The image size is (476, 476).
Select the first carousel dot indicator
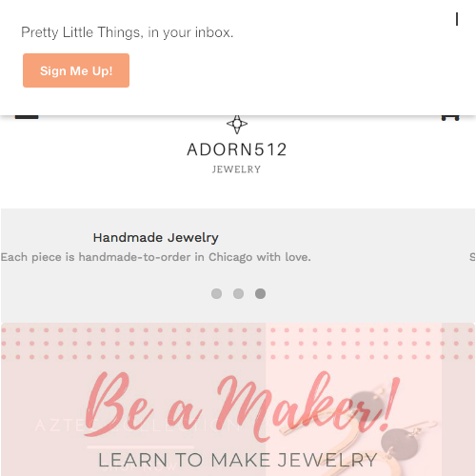click(216, 293)
